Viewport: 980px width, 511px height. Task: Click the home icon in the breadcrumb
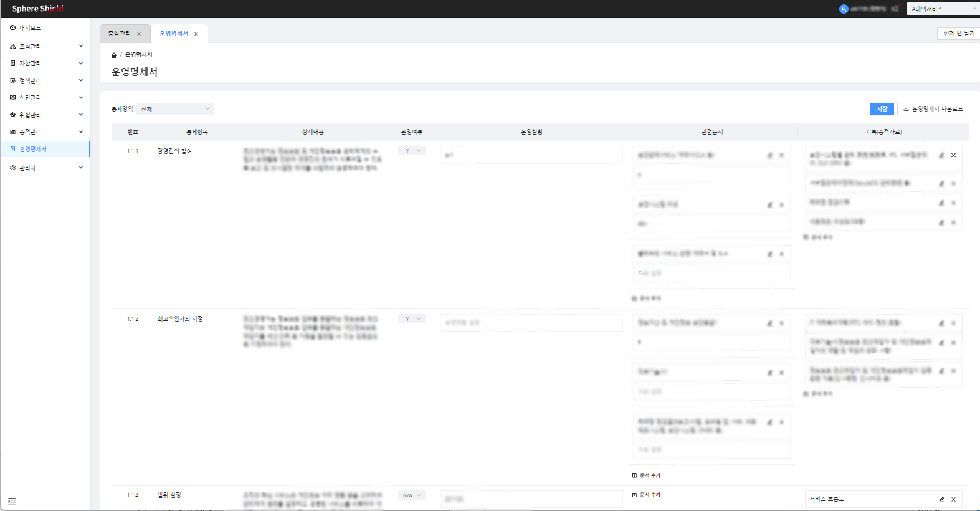click(114, 55)
